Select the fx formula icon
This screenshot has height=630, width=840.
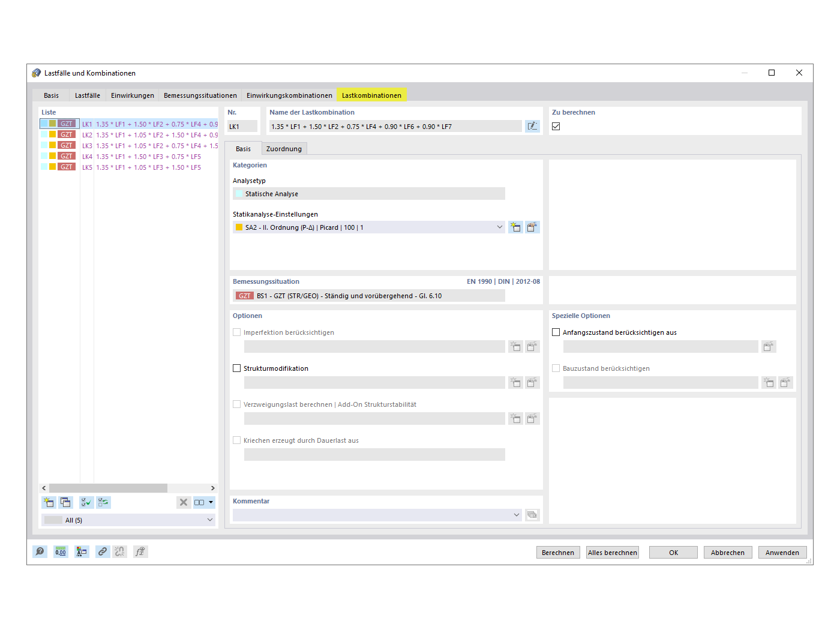tap(140, 551)
